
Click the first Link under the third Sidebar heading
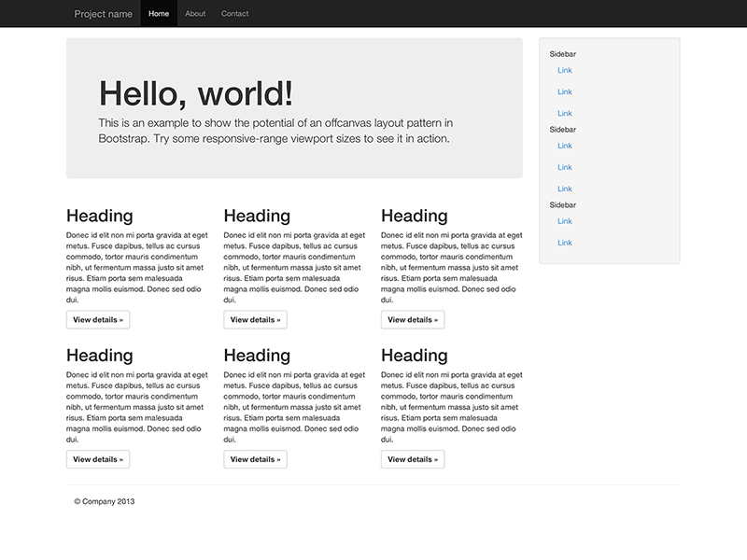click(x=564, y=221)
